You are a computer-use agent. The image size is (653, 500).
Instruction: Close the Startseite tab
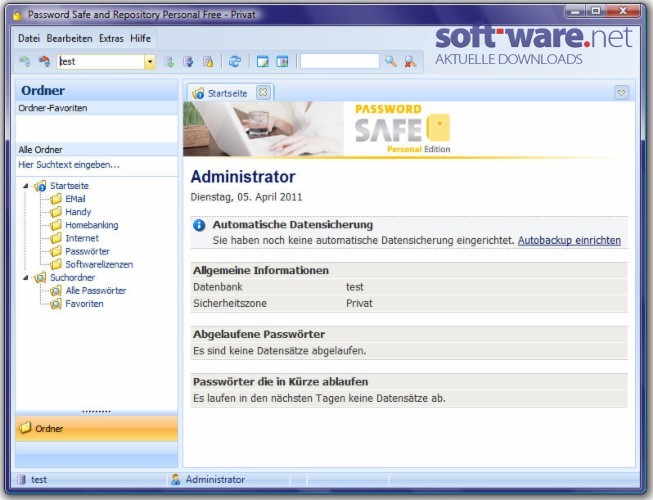click(263, 92)
